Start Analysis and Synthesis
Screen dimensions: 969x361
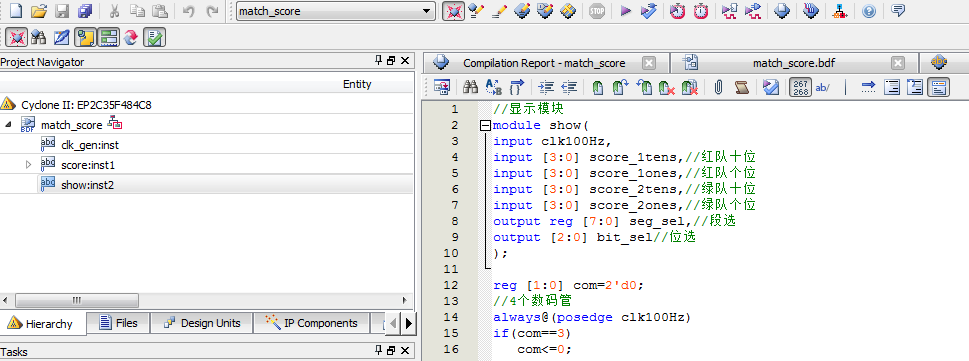click(x=648, y=11)
